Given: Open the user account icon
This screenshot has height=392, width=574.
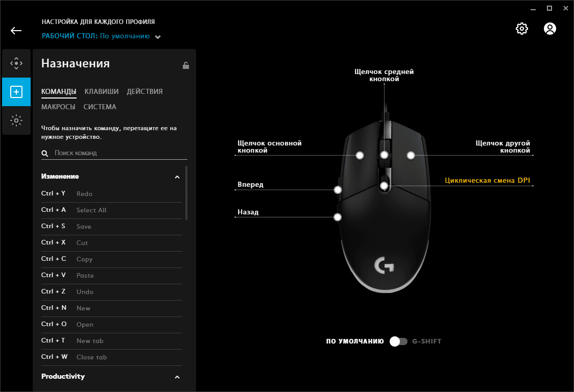Looking at the screenshot, I should [x=549, y=29].
